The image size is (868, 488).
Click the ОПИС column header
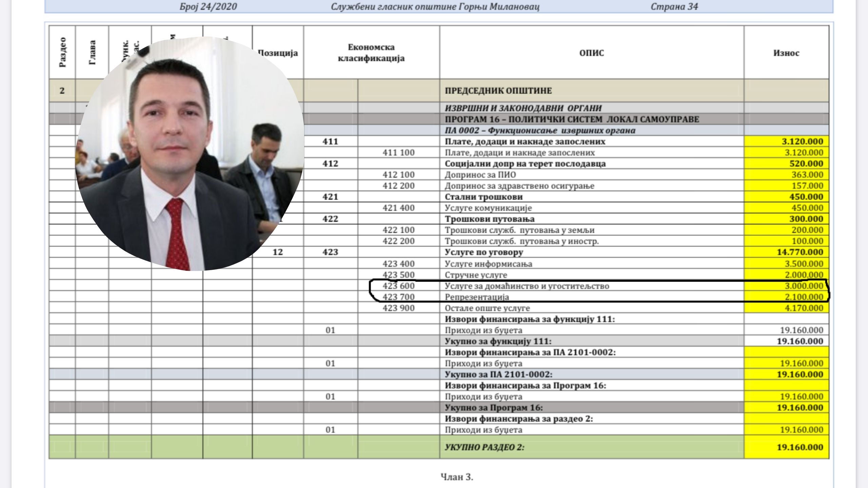point(592,53)
